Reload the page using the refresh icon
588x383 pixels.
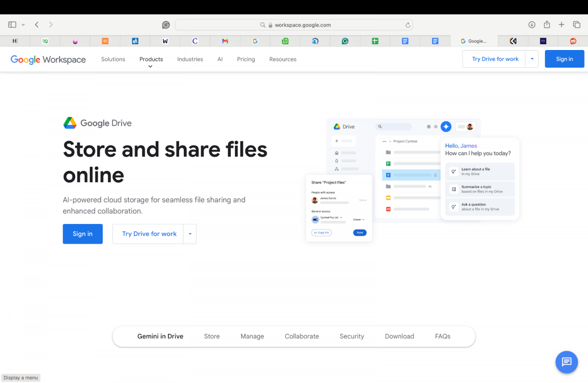pyautogui.click(x=408, y=25)
